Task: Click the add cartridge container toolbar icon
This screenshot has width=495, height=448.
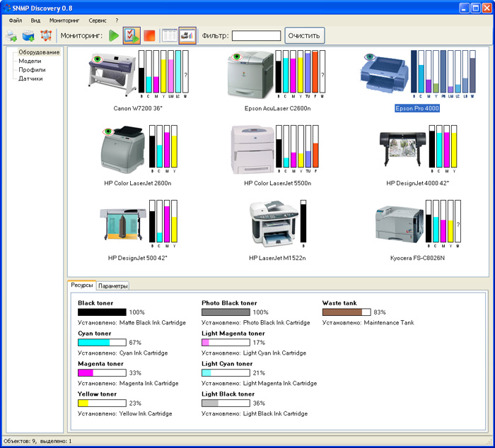Action: coord(28,35)
